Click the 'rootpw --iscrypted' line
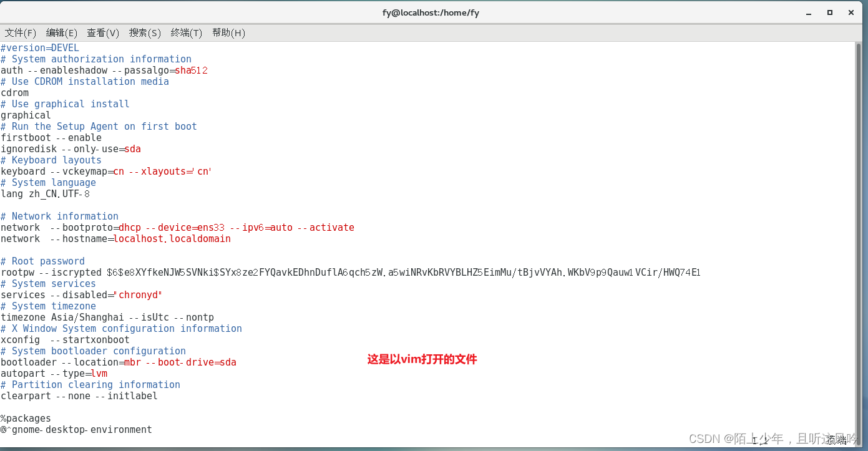Screen dimensions: 868x451 351,273
